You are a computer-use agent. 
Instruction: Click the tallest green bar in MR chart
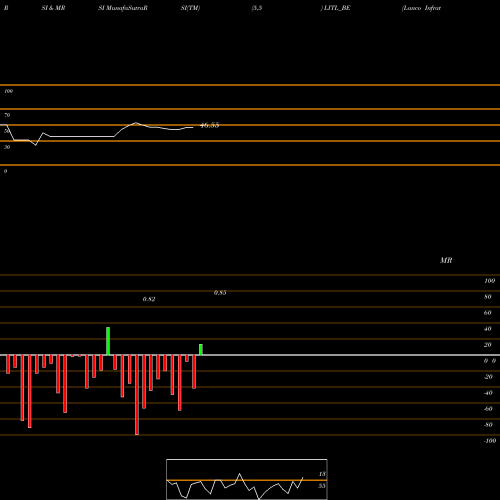[x=108, y=341]
